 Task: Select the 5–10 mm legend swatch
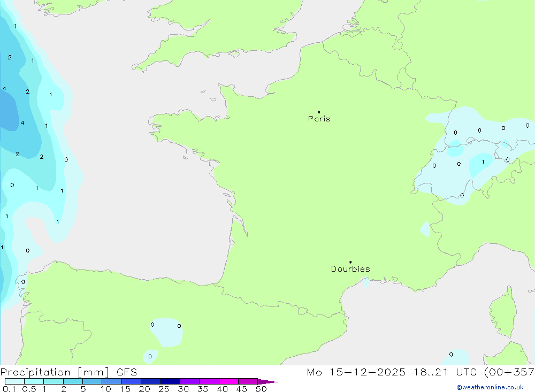[93, 381]
